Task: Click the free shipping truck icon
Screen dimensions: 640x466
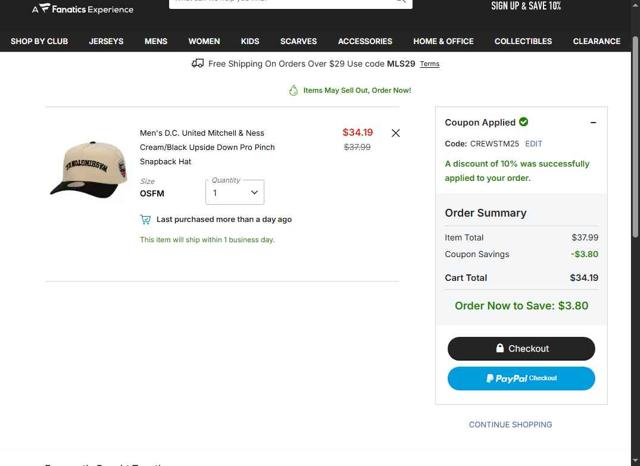Action: 198,63
